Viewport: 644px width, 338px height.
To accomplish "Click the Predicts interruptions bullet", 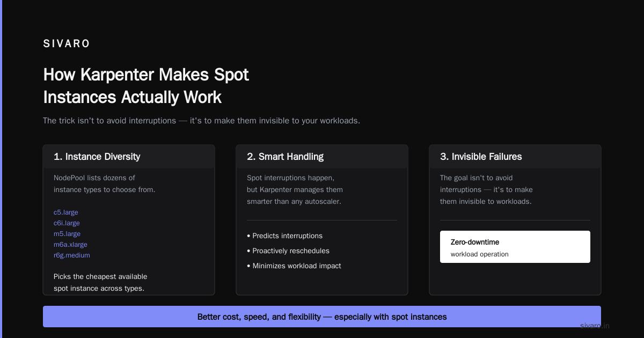I will pos(284,236).
